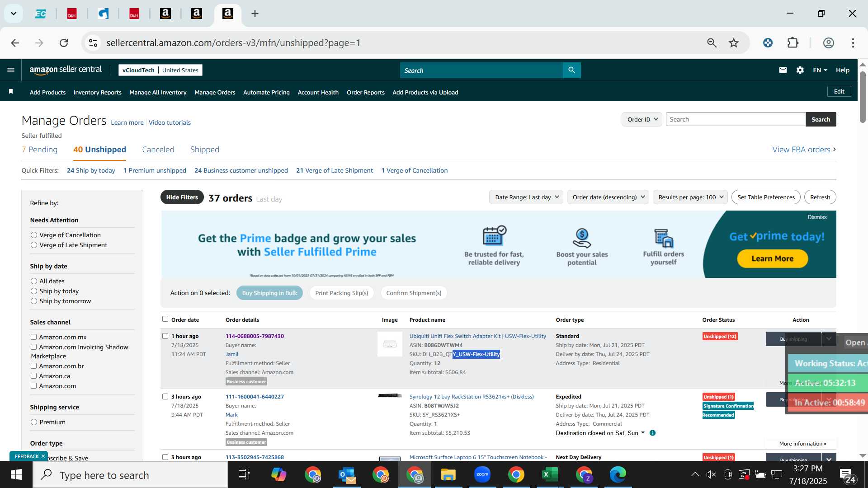Reload the page with the refresh icon
Viewport: 868px width, 488px height.
(x=64, y=43)
